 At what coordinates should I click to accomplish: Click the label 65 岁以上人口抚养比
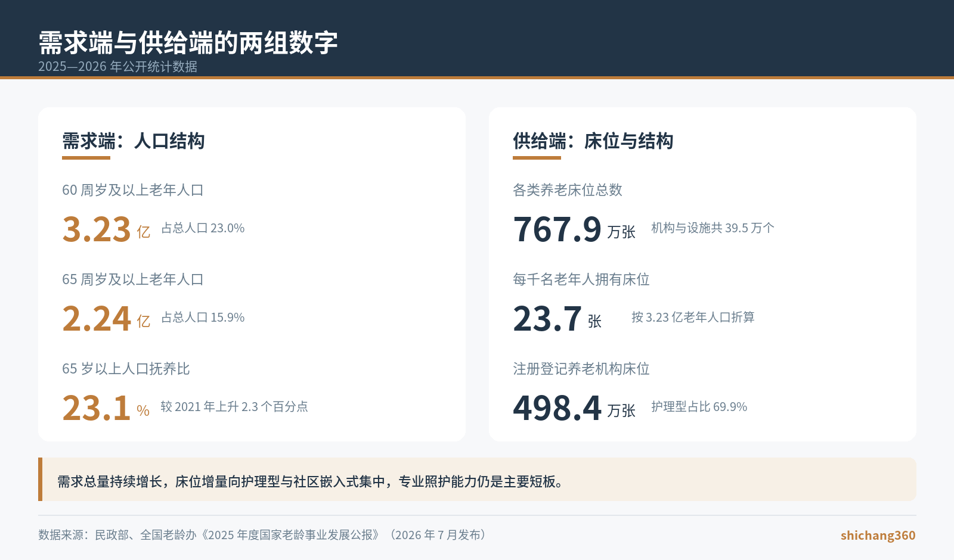[126, 369]
